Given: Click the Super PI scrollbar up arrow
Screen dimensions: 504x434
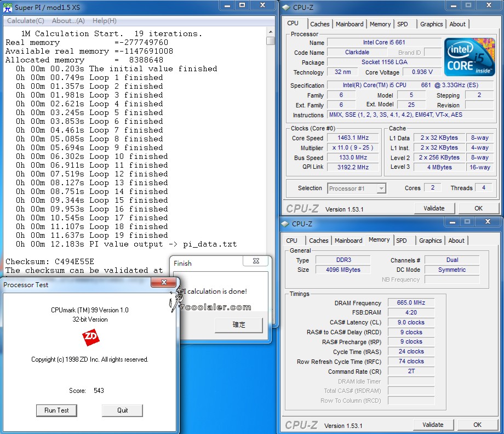Looking at the screenshot, I should click(x=271, y=32).
